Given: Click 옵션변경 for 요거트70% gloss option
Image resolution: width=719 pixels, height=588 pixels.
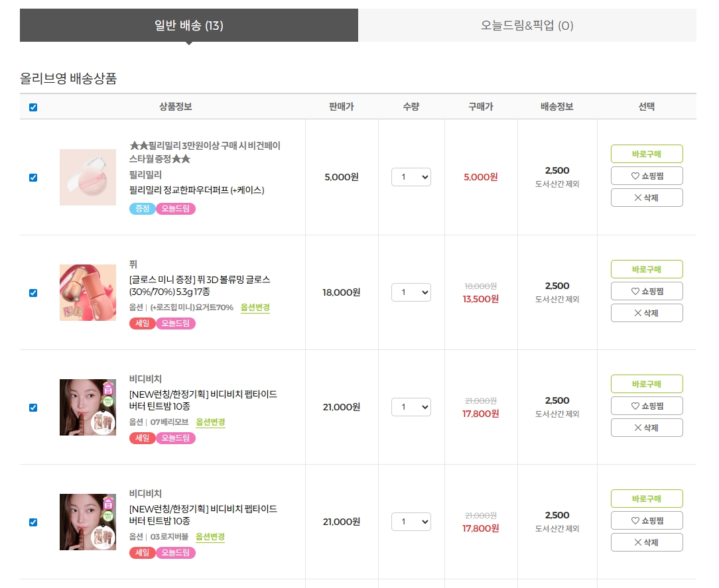Looking at the screenshot, I should [x=255, y=308].
